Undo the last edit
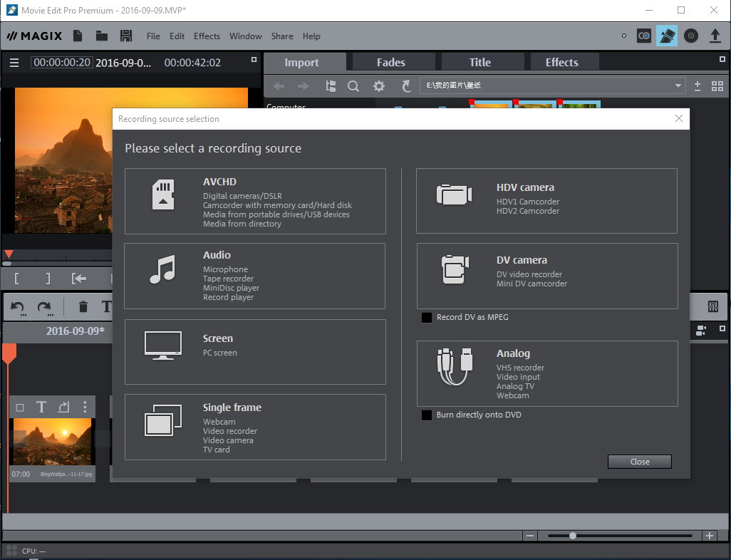This screenshot has width=731, height=560. coord(18,307)
